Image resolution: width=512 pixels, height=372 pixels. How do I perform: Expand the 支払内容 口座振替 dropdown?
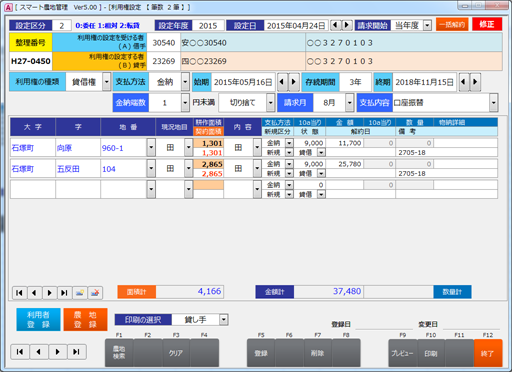coord(494,103)
